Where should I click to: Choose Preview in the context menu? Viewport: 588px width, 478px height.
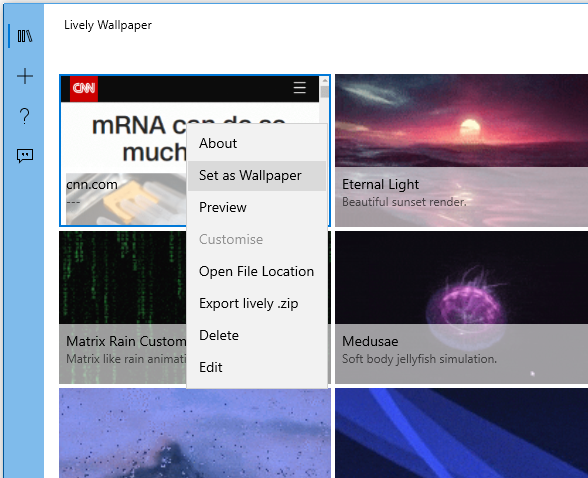tap(256, 207)
